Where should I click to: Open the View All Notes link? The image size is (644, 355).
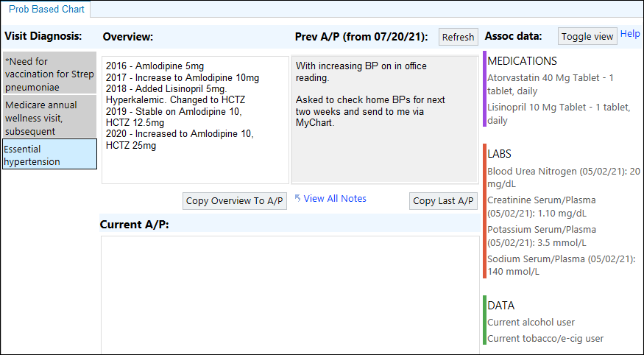coord(335,198)
